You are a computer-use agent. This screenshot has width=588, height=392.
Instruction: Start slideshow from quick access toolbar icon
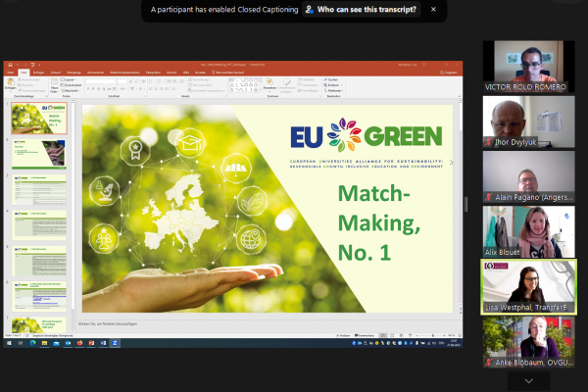[x=32, y=65]
